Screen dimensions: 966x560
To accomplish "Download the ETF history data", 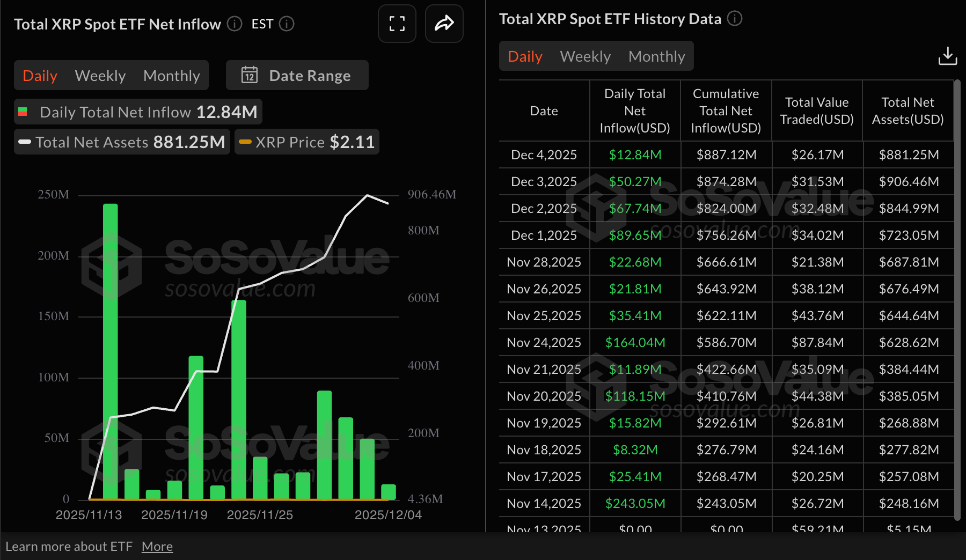I will coord(948,56).
